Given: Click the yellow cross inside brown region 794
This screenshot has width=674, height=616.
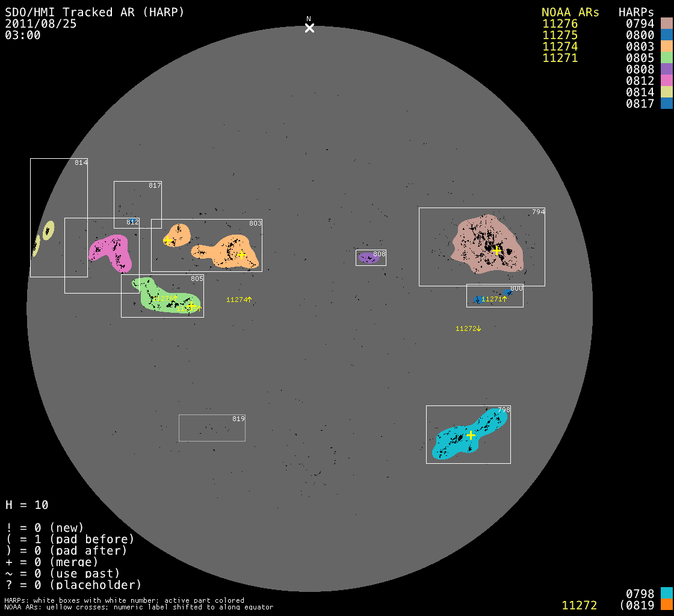Looking at the screenshot, I should 496,250.
